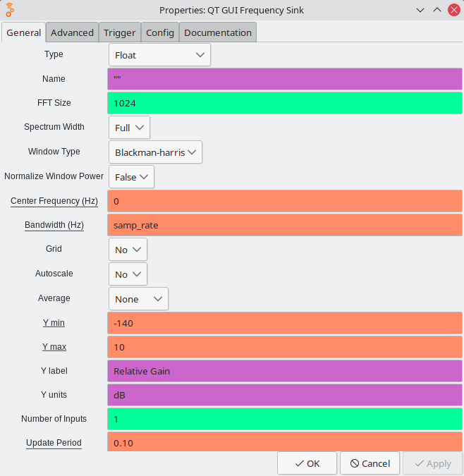Expand the Spectrum Width dropdown
The width and height of the screenshot is (464, 476).
129,128
